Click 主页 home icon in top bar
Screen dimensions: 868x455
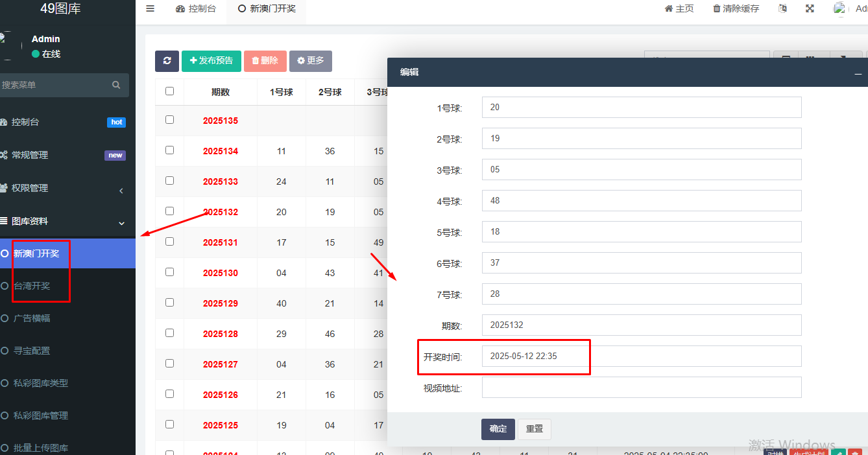point(668,9)
